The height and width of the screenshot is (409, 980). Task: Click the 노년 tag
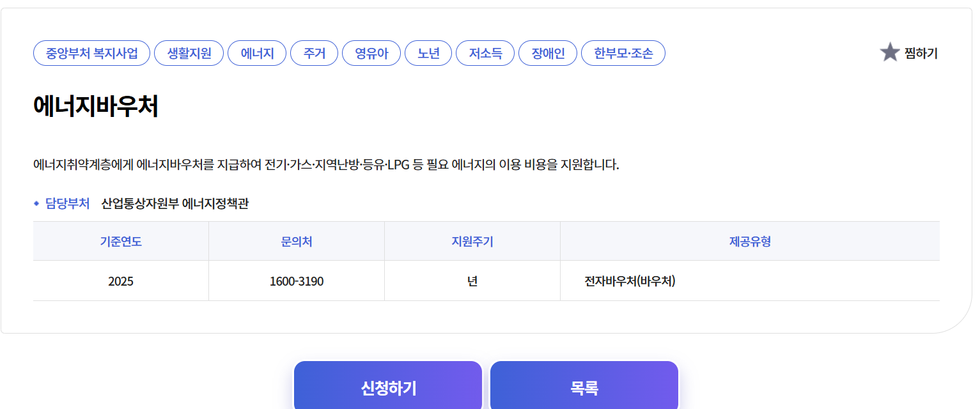pos(428,53)
